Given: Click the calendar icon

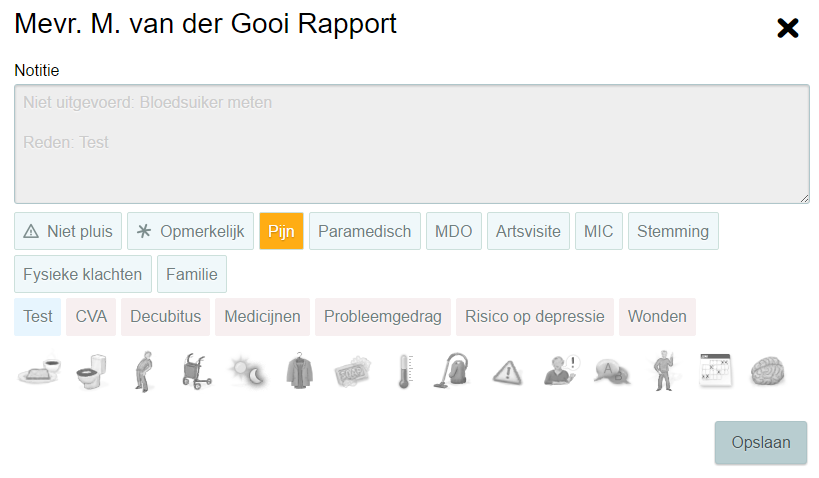Looking at the screenshot, I should [x=715, y=371].
